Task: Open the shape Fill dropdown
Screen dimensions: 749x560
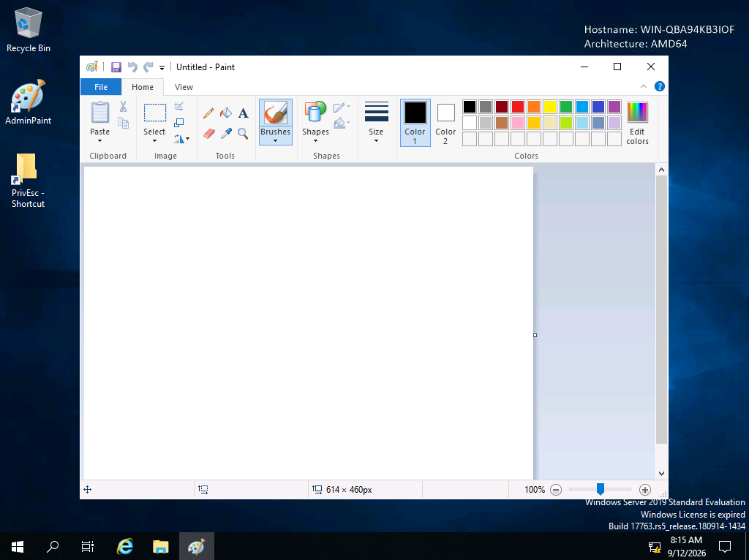Action: pos(342,123)
